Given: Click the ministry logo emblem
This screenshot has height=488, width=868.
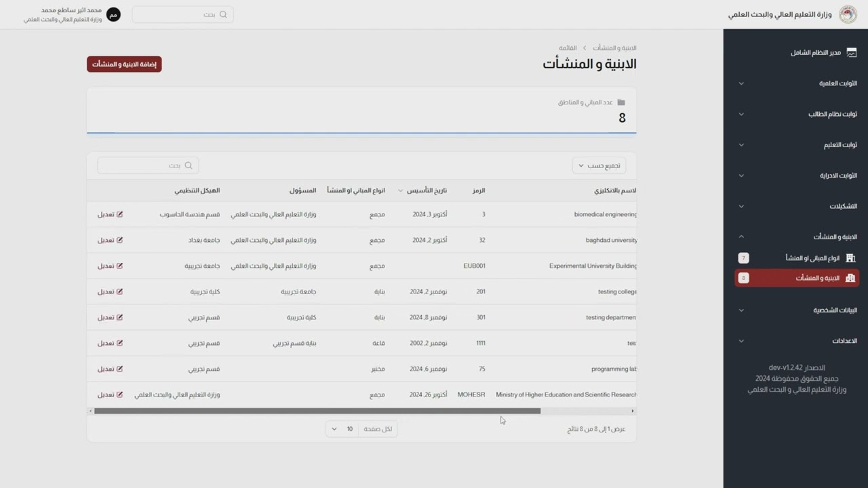Looking at the screenshot, I should 848,14.
